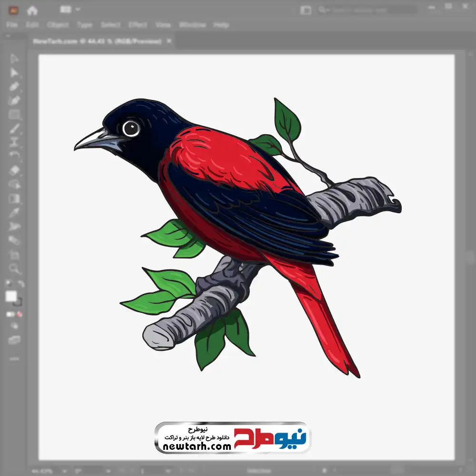
Task: Activate the Type tool
Action: coord(14,142)
